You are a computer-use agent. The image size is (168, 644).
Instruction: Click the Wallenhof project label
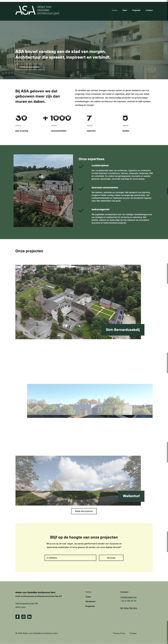click(x=131, y=496)
